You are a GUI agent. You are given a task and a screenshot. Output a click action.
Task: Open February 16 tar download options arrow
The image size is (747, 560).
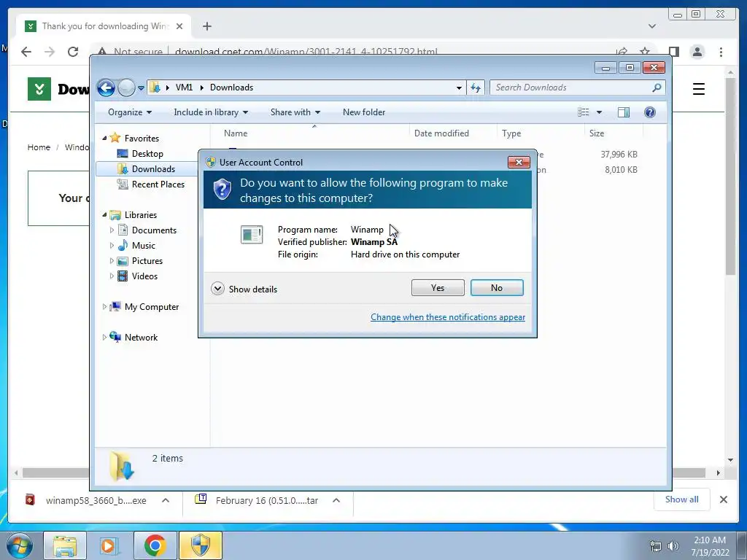(x=336, y=500)
